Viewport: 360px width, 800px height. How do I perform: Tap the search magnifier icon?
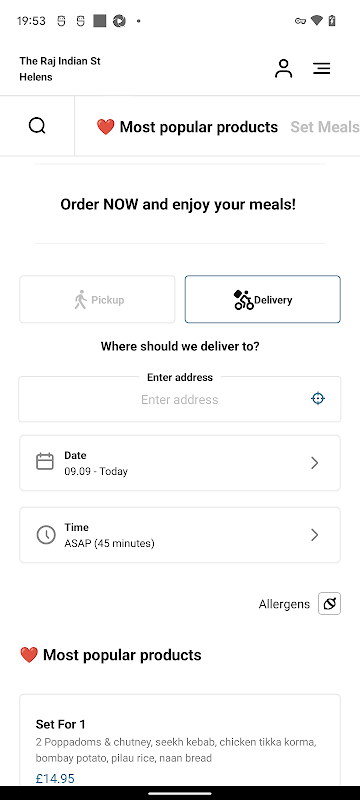pyautogui.click(x=37, y=126)
